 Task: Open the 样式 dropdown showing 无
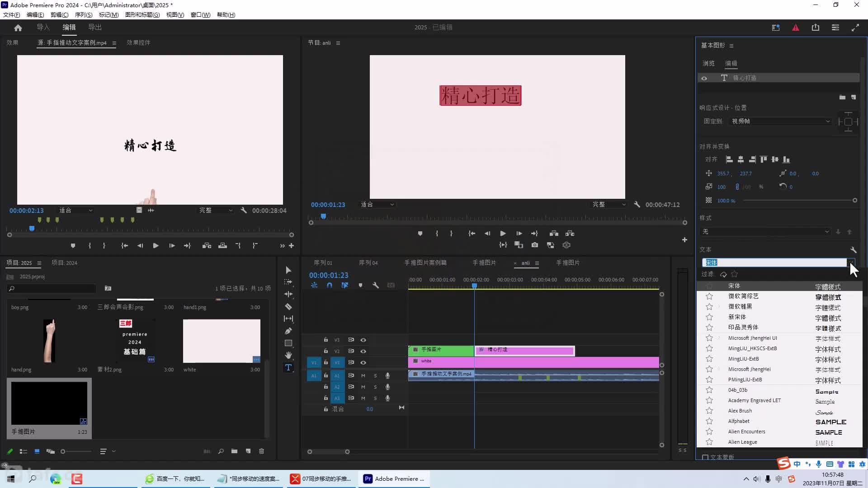pos(766,231)
